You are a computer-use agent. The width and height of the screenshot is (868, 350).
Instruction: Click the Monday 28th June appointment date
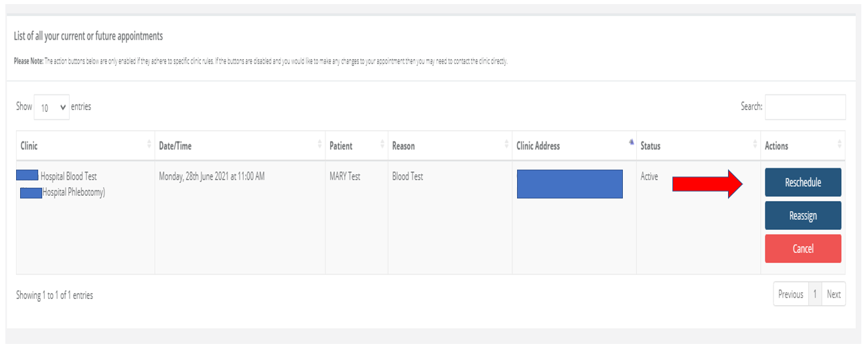coord(212,177)
